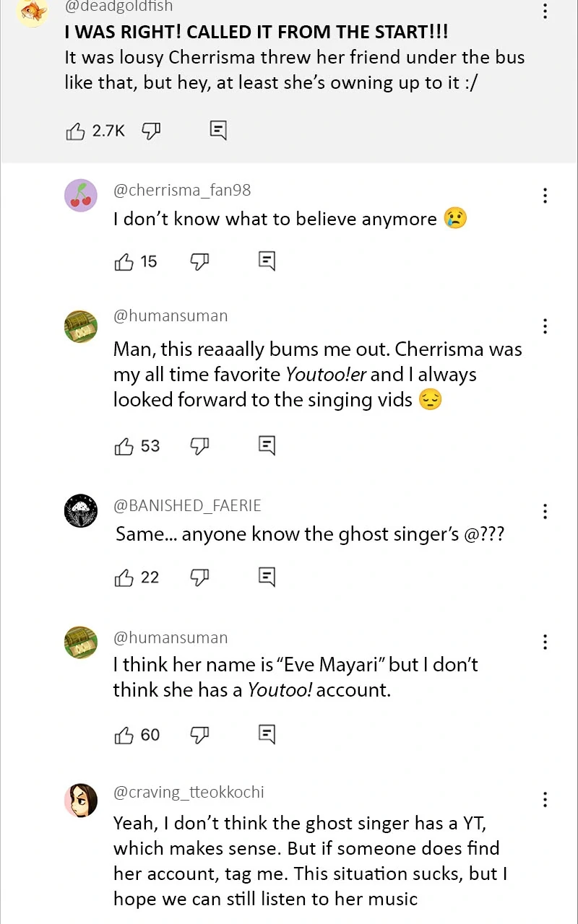Click BANISHED_FAERIE's mushroom avatar
578x924 pixels.
point(81,511)
